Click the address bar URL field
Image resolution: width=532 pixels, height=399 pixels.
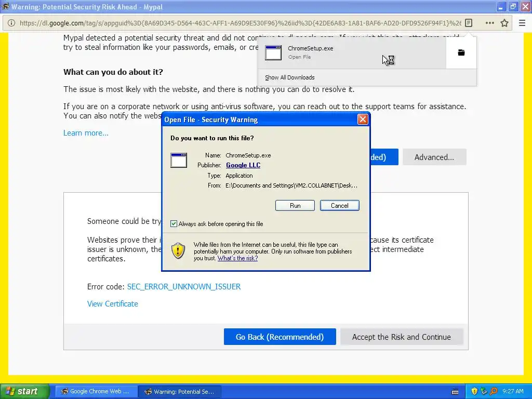click(x=240, y=23)
